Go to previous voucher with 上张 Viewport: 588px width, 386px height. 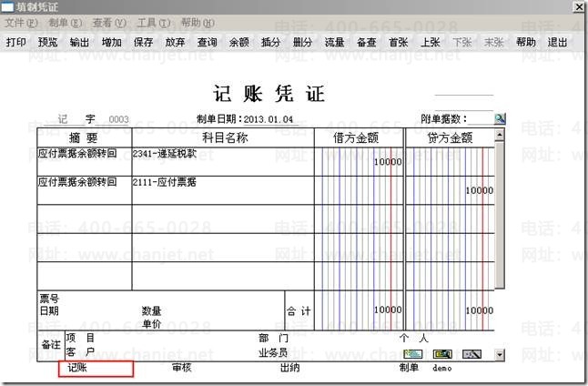coord(431,42)
